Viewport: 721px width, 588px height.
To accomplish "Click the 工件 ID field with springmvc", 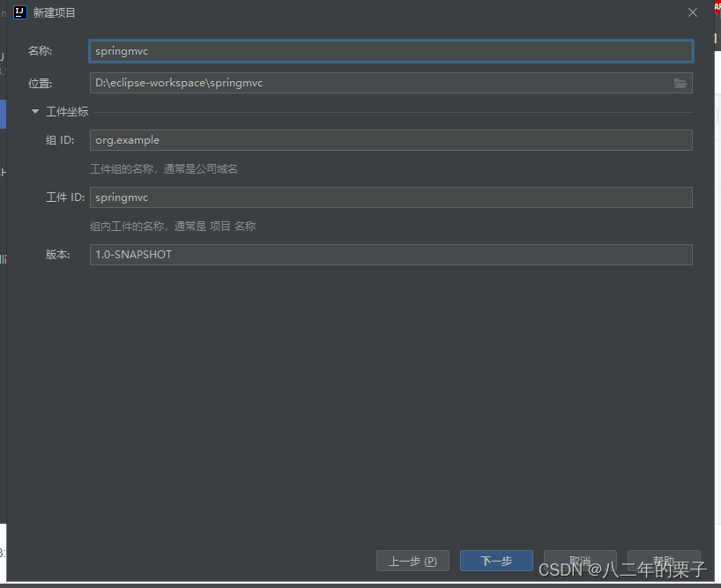I will pyautogui.click(x=390, y=197).
